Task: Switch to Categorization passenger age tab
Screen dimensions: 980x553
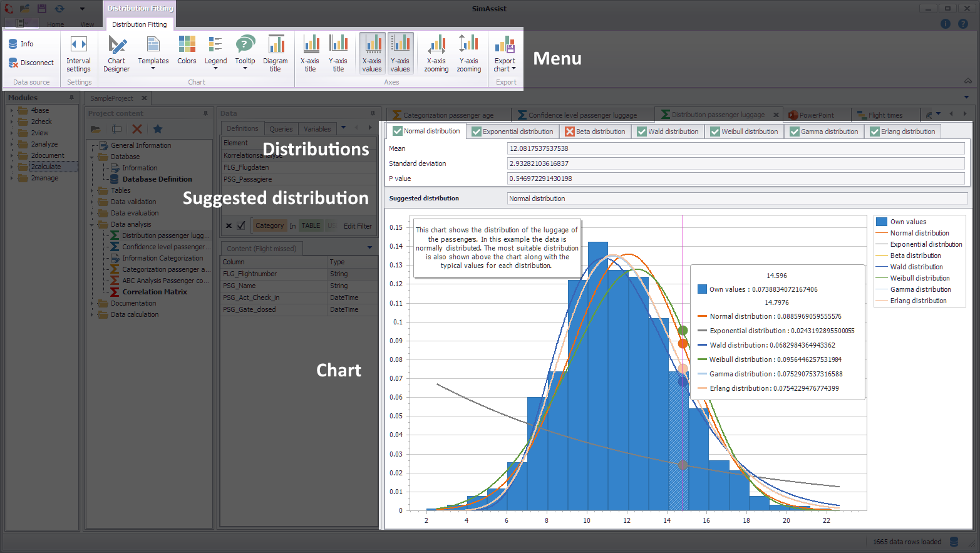Action: (448, 115)
